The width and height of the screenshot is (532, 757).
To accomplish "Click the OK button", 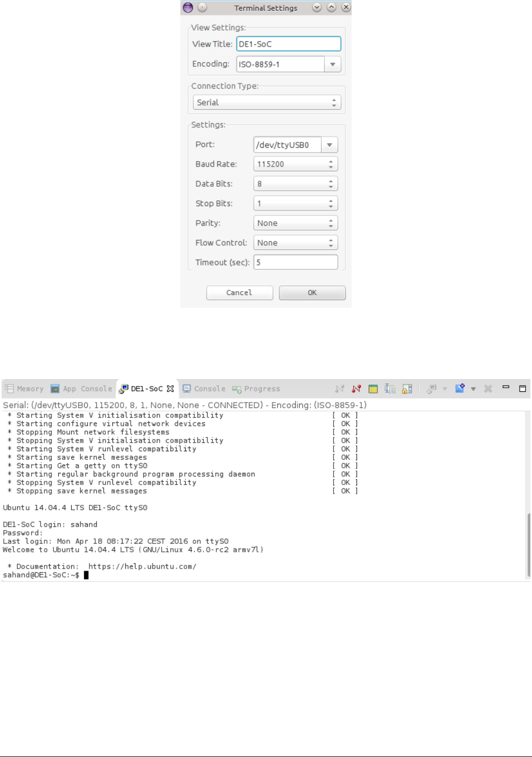I will [312, 293].
